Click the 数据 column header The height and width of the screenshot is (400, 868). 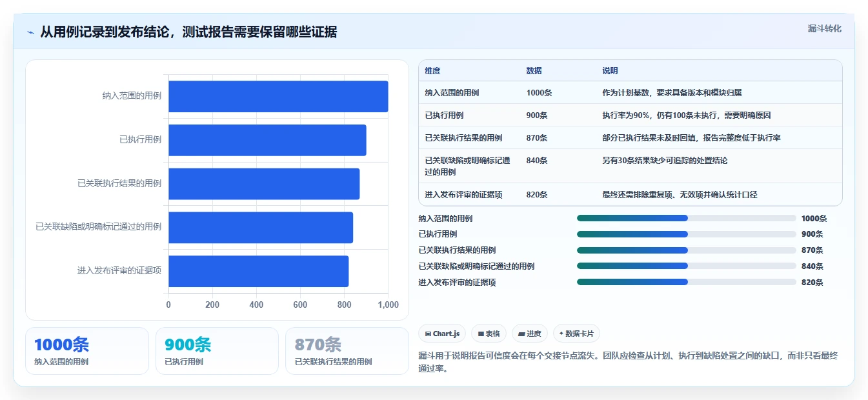pos(534,71)
